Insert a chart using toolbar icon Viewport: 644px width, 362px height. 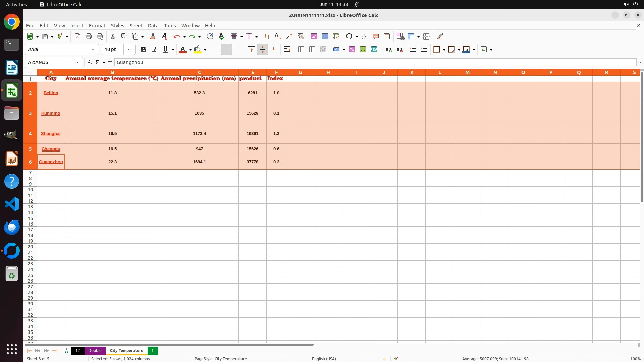pyautogui.click(x=325, y=36)
